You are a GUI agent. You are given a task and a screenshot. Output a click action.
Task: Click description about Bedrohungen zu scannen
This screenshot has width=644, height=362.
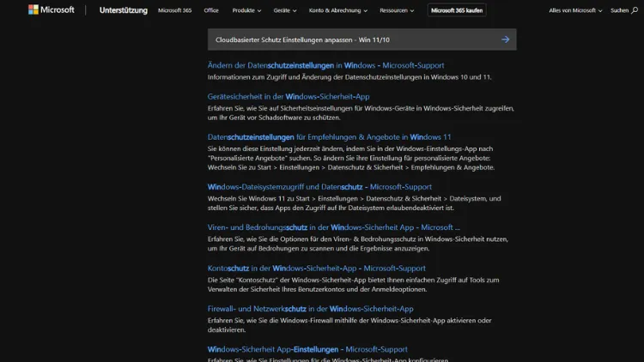click(358, 244)
